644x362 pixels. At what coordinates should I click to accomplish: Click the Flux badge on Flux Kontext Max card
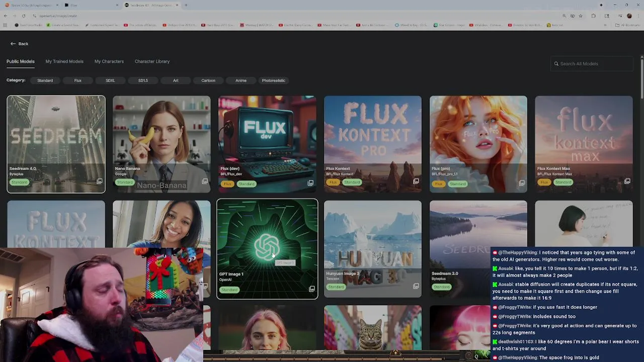click(x=544, y=182)
